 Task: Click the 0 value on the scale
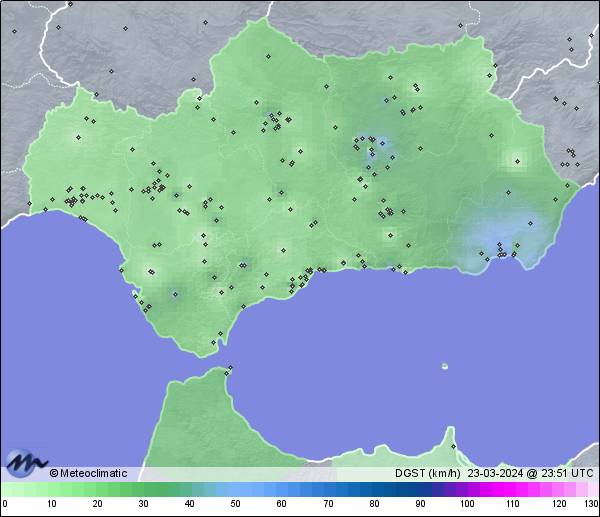5,504
